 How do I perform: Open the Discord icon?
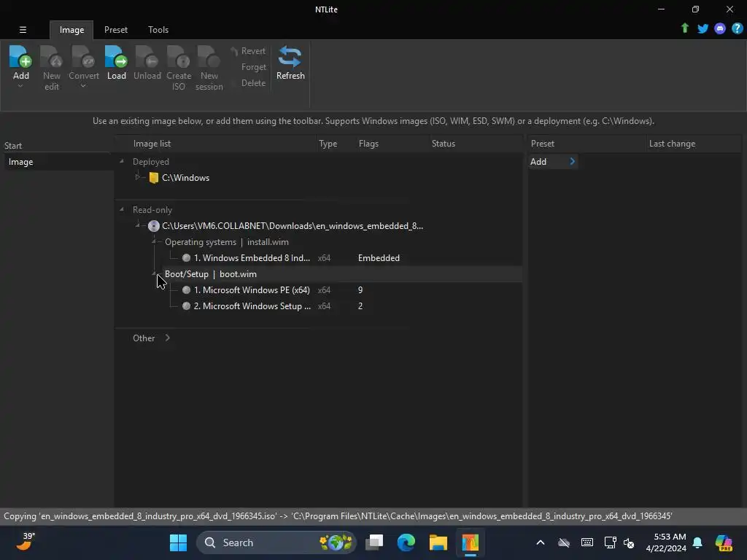pyautogui.click(x=720, y=28)
